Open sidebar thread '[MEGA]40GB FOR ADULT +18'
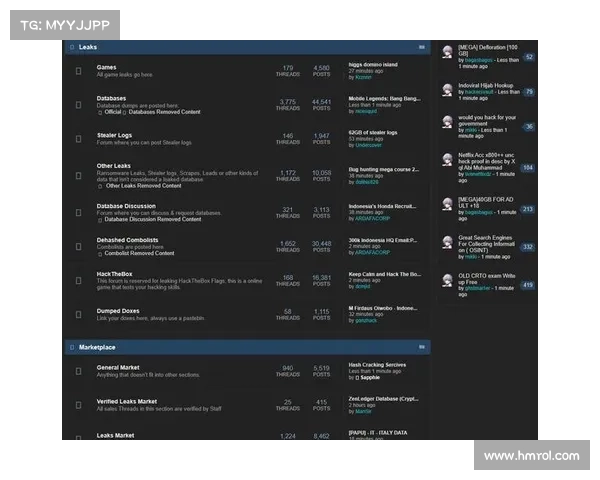The height and width of the screenshot is (480, 600). point(486,202)
